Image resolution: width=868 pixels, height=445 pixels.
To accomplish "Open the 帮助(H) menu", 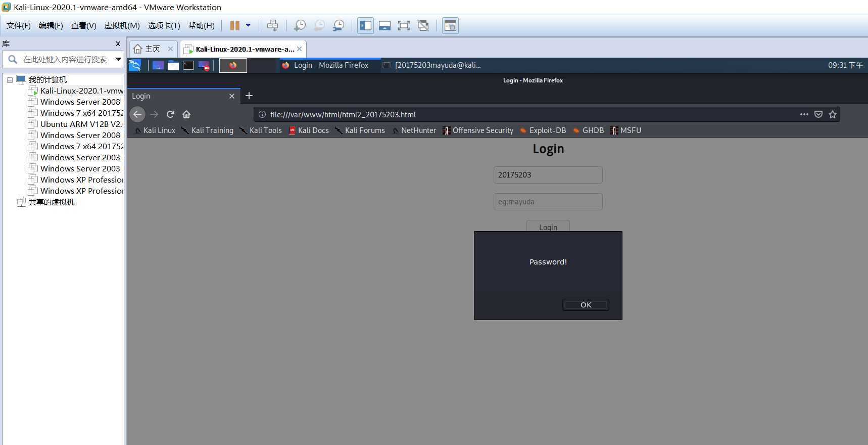I will [202, 26].
